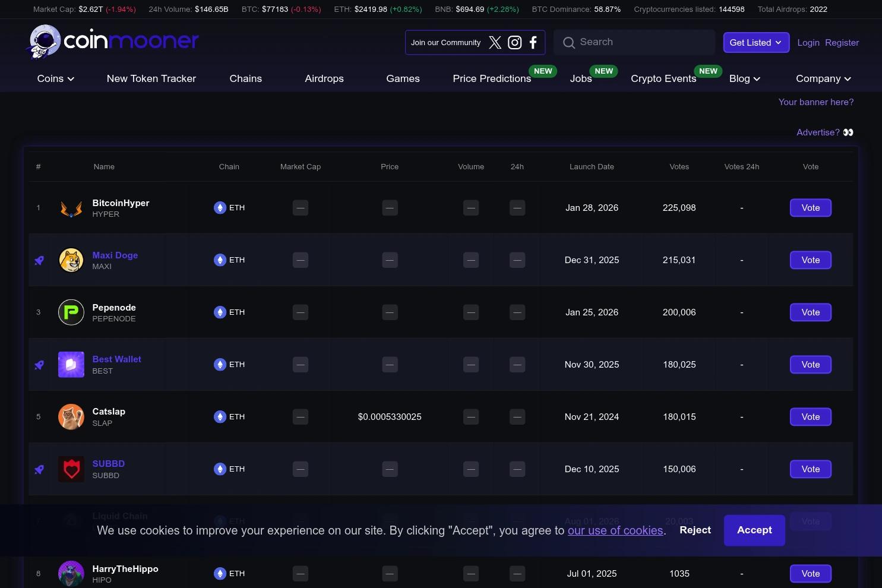The image size is (882, 588).
Task: Open the Crypto Events menu item
Action: (x=663, y=78)
